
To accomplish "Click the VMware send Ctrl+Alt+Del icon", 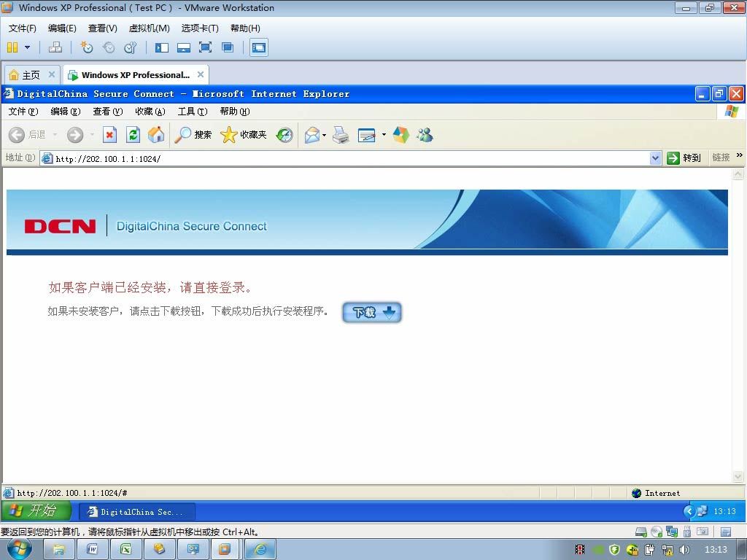I will pyautogui.click(x=55, y=47).
